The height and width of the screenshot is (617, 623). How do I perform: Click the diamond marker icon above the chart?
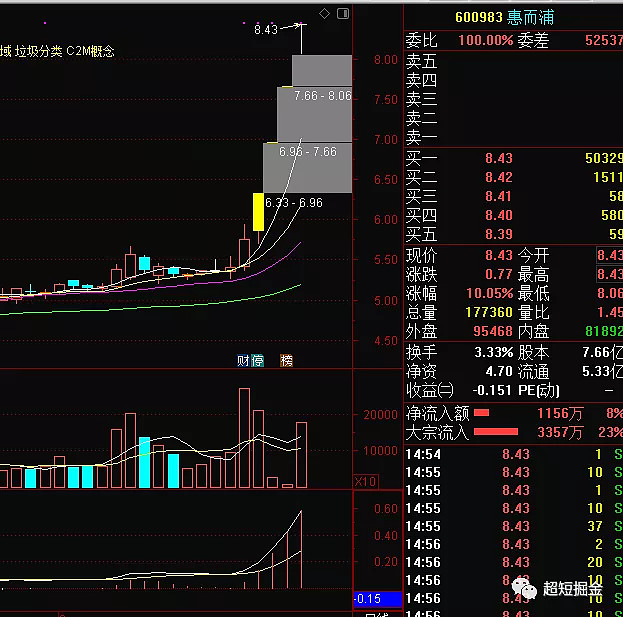point(324,14)
